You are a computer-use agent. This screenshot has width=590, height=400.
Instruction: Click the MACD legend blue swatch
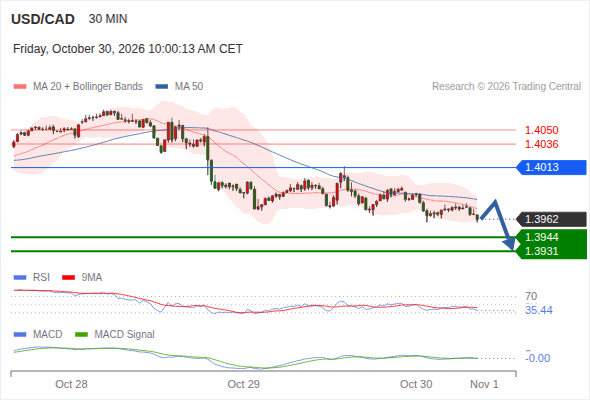(20, 335)
